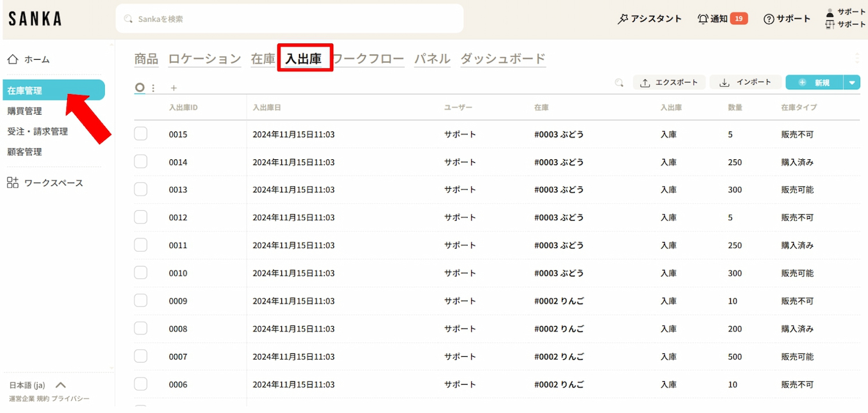Open the user profile icon at top right
Screen dimensions: 868x413
830,12
